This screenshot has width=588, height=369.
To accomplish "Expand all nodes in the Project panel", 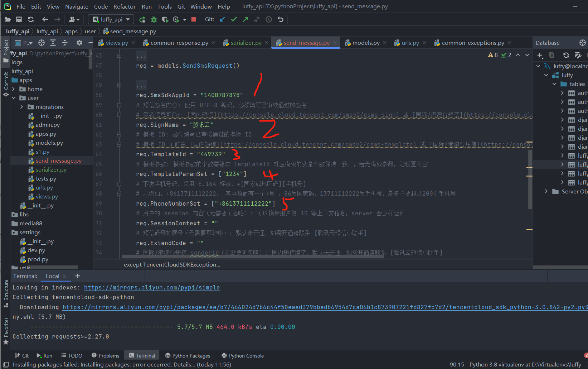I will click(x=53, y=43).
